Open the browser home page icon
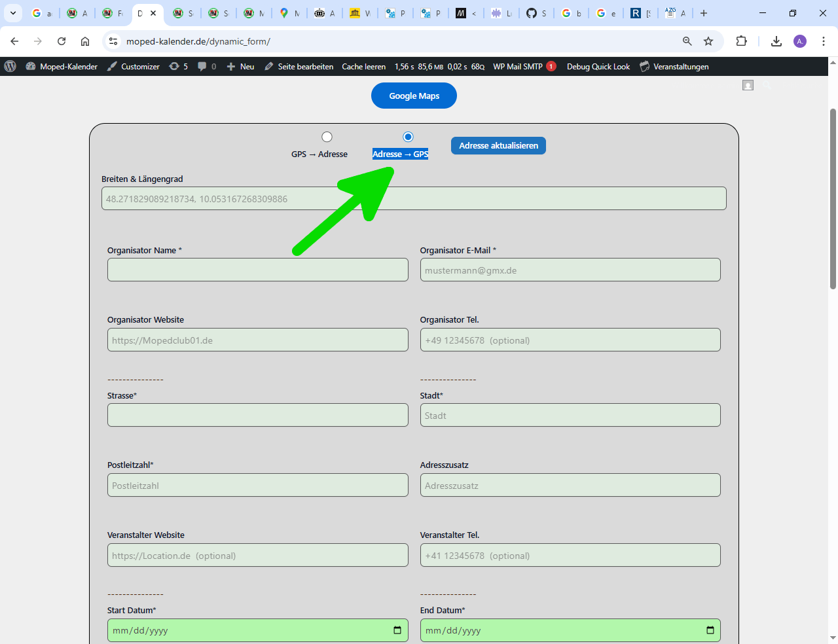This screenshot has width=838, height=644. coord(85,41)
